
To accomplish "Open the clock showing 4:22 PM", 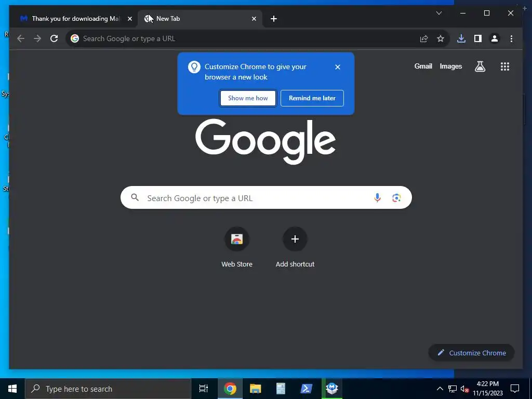I will pos(487,389).
